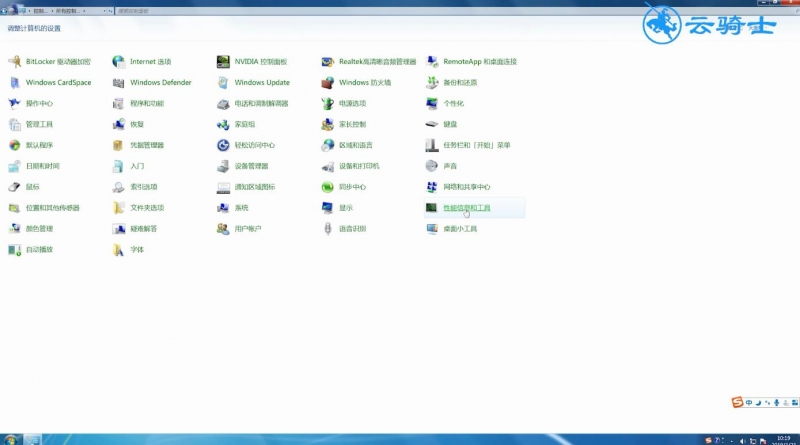
Task: Click the 通知区域图标 link
Action: [x=255, y=187]
